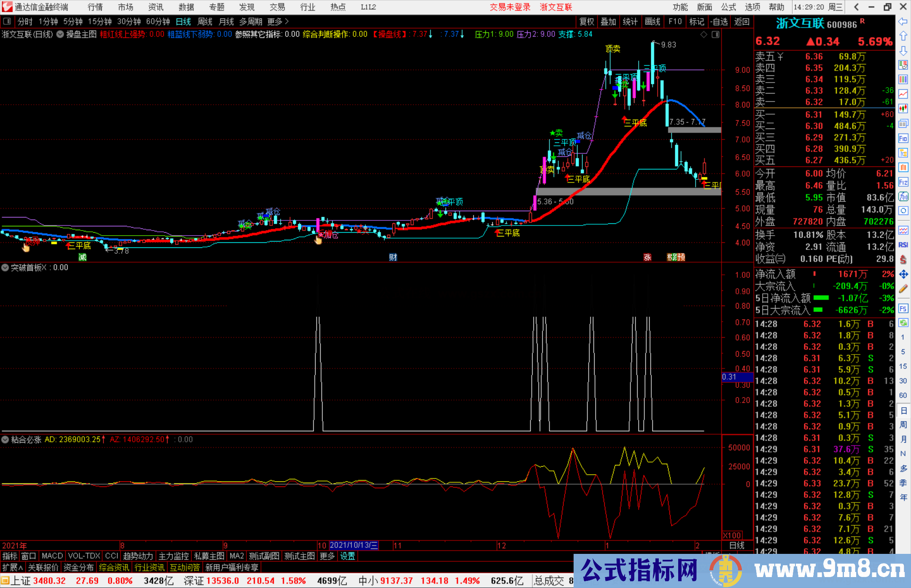
Task: Select the MACD indicator tab
Action: [x=52, y=556]
